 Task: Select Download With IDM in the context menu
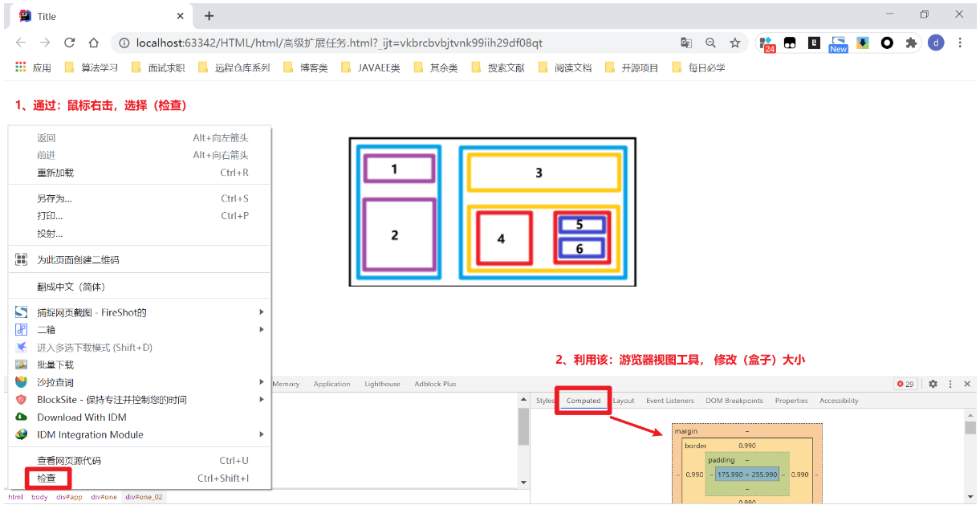point(140,417)
